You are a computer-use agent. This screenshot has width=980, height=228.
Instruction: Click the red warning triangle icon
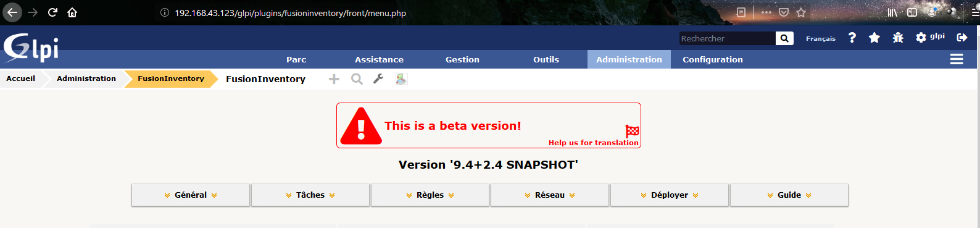pos(361,126)
